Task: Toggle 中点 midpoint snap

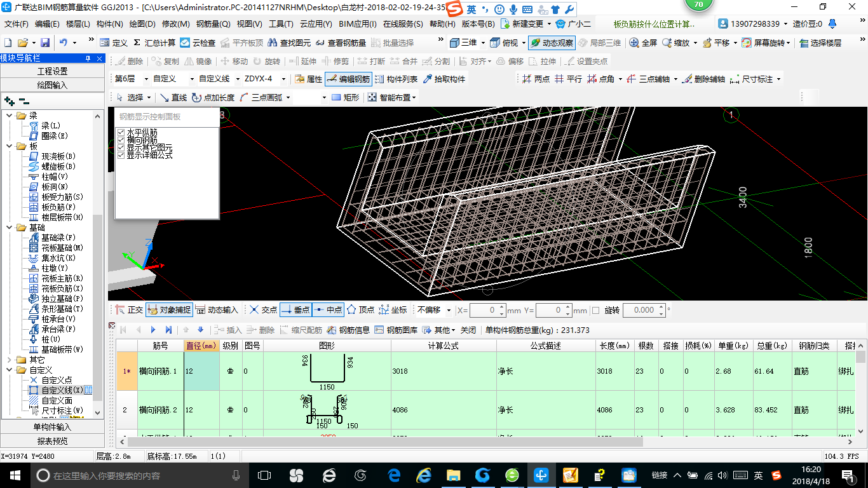Action: (x=328, y=310)
